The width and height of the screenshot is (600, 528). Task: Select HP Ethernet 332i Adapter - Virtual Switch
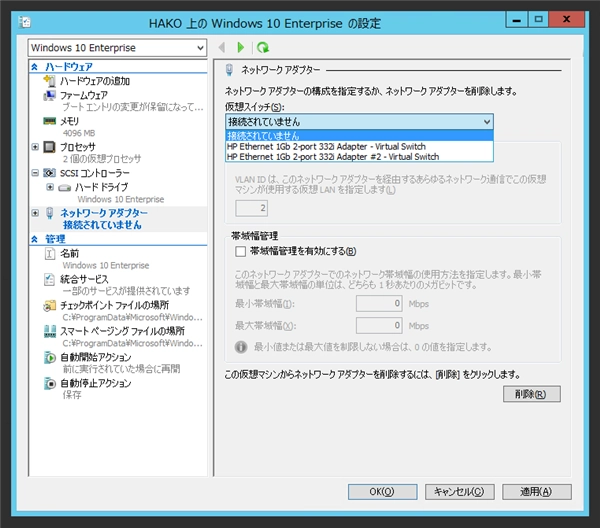tap(359, 147)
